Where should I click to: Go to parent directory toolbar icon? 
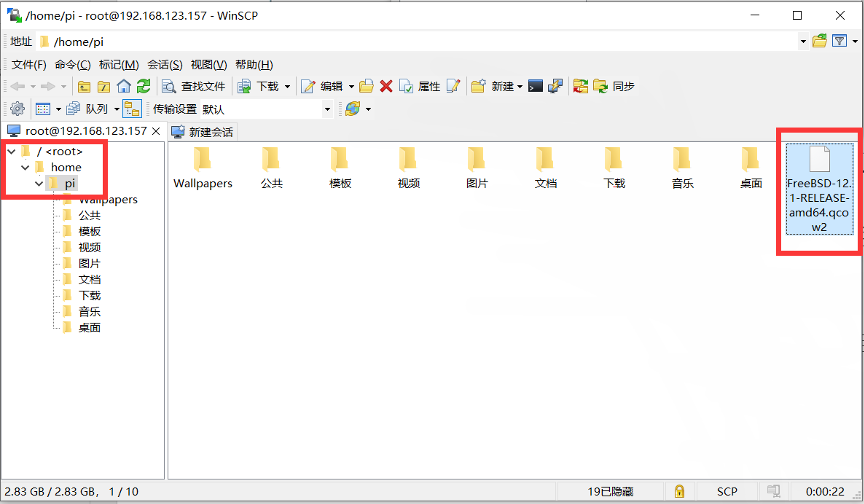[x=84, y=86]
